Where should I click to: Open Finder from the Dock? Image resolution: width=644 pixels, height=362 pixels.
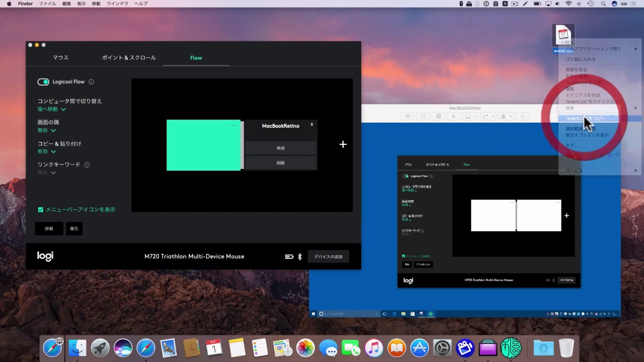[x=77, y=347]
